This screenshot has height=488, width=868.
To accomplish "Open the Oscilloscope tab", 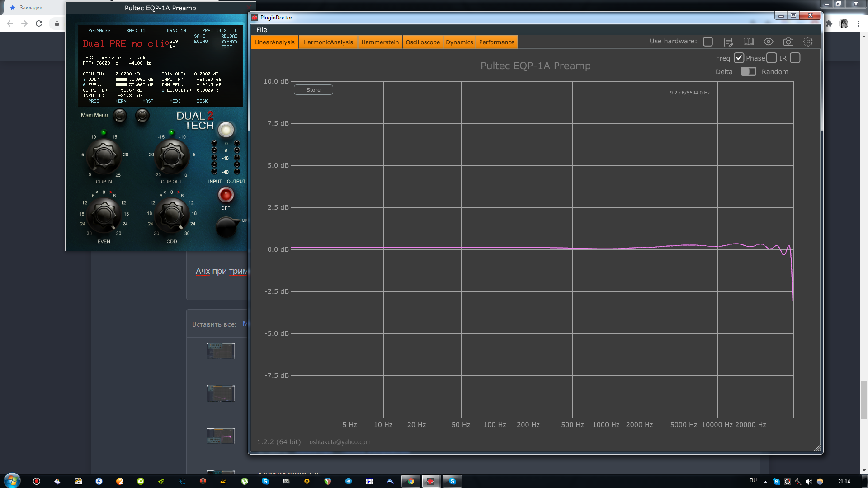I will point(423,42).
